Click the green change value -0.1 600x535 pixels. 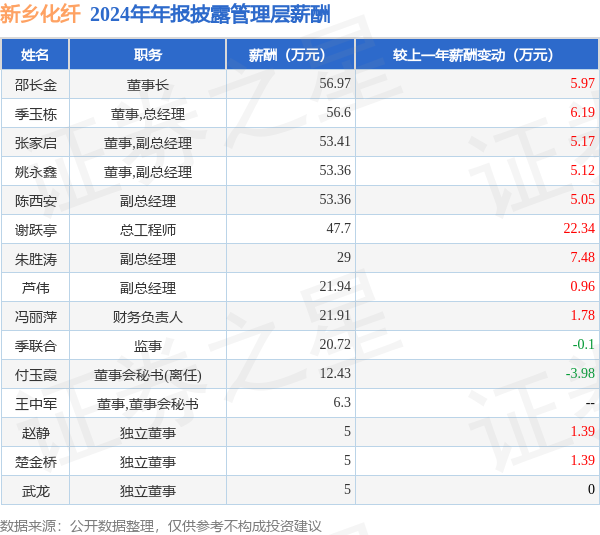pyautogui.click(x=584, y=344)
